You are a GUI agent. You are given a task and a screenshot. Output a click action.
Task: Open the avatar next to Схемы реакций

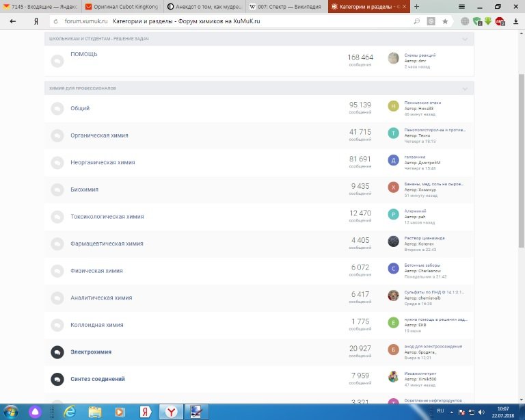pyautogui.click(x=393, y=59)
